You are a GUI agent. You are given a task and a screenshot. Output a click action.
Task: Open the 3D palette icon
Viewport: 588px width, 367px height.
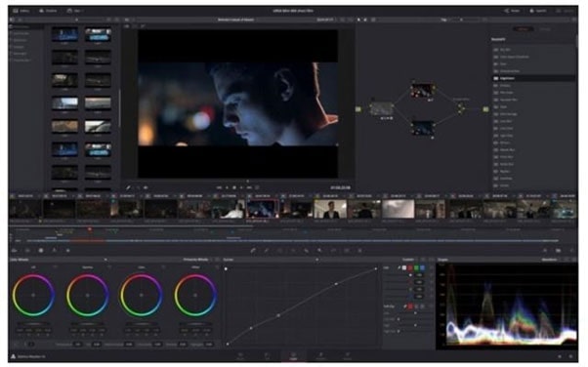[347, 250]
